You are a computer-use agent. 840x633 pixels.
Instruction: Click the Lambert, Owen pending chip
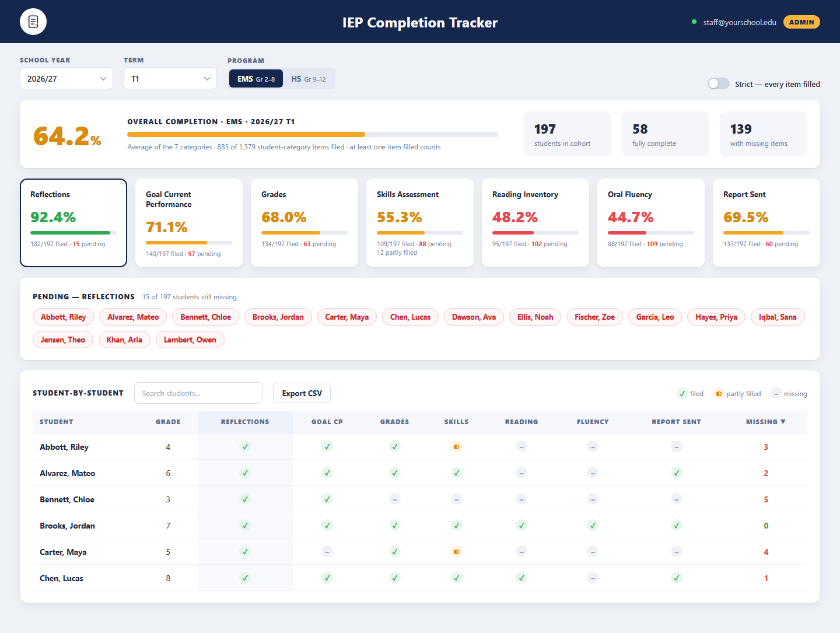[190, 340]
